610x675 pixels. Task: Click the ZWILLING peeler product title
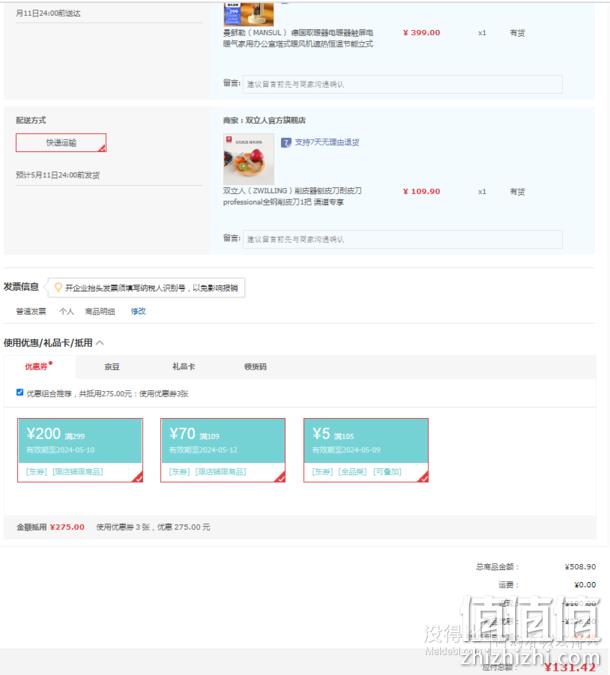tap(292, 196)
